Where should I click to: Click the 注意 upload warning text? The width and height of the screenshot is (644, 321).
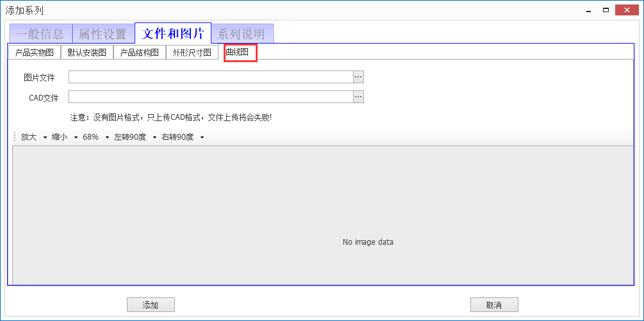point(171,117)
